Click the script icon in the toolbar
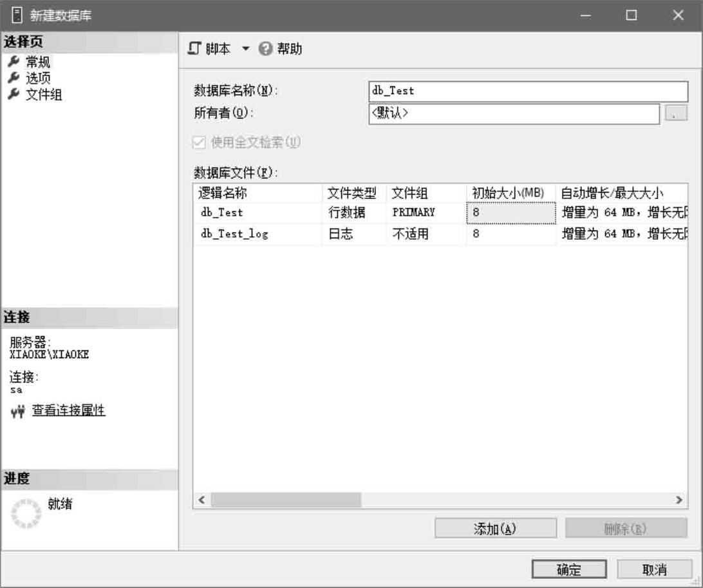The width and height of the screenshot is (703, 588). click(194, 49)
